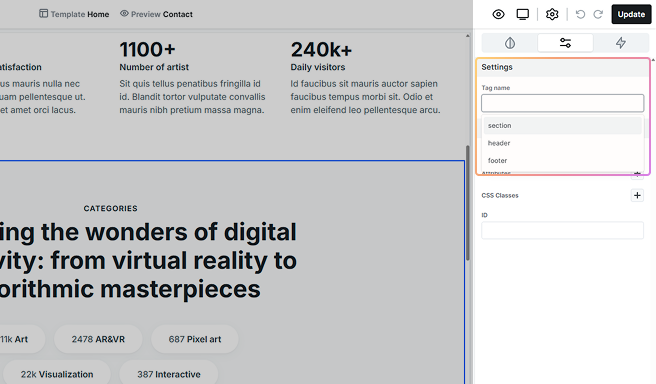Click the scroll-up arrow above canvas scrollbar

(468, 36)
